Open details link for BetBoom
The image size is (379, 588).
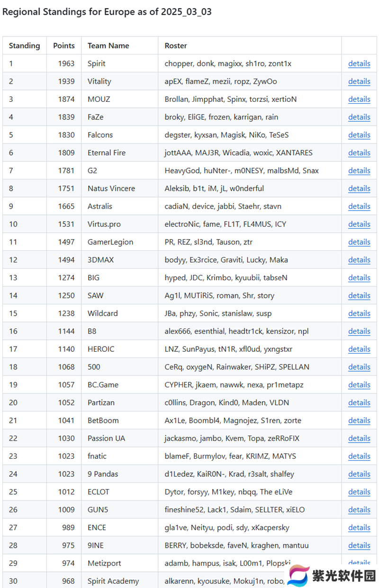[x=359, y=420]
